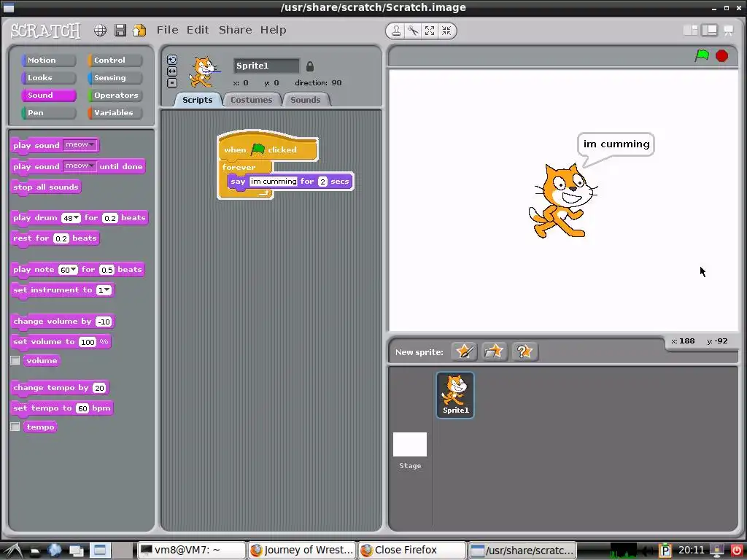Select the Sensing block category
This screenshot has width=747, height=560.
pyautogui.click(x=115, y=78)
